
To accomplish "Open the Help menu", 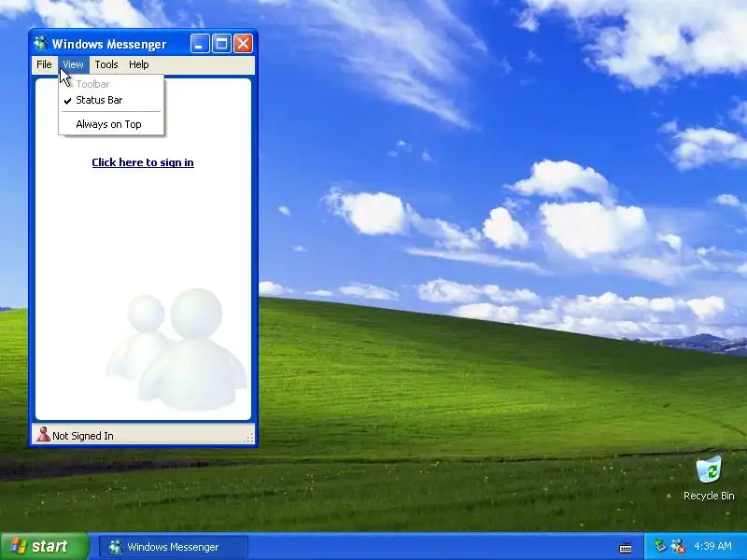I will [138, 64].
